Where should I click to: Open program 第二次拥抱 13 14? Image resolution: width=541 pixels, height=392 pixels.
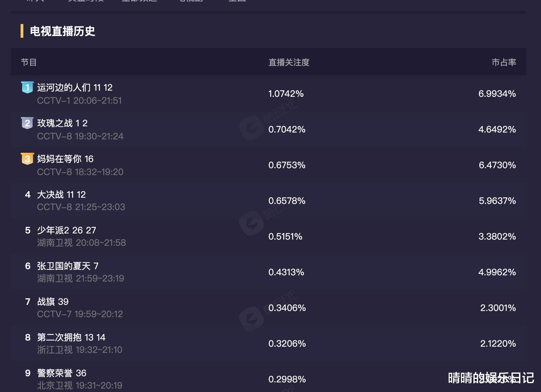point(71,337)
